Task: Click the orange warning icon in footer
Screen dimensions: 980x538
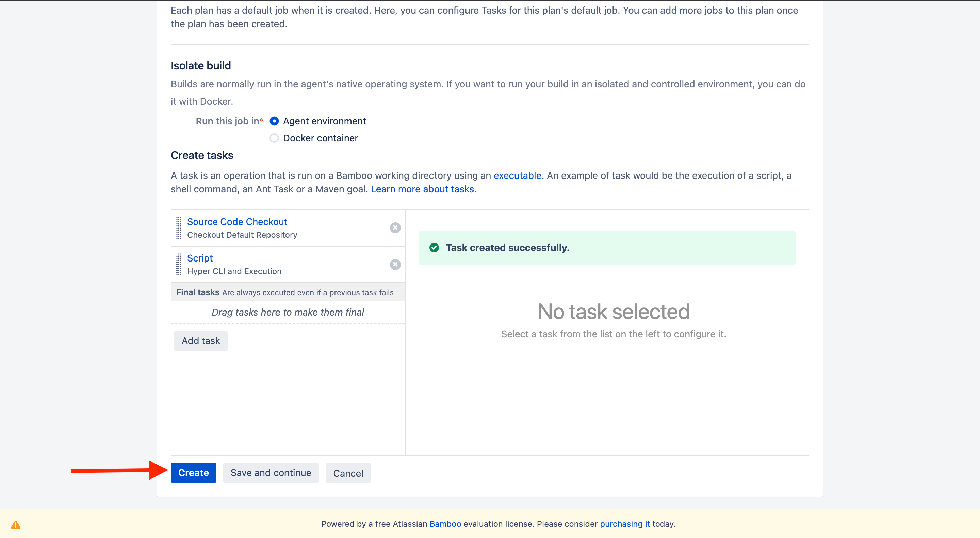Action: coord(16,525)
